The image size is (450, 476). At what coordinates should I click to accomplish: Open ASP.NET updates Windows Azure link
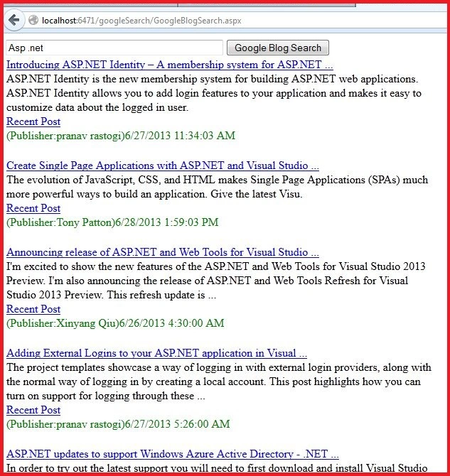(x=173, y=454)
